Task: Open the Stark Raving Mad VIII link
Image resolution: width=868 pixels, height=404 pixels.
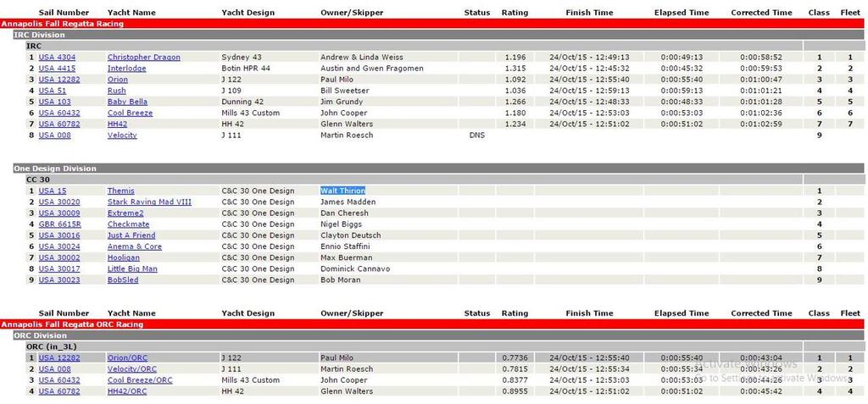Action: (149, 202)
